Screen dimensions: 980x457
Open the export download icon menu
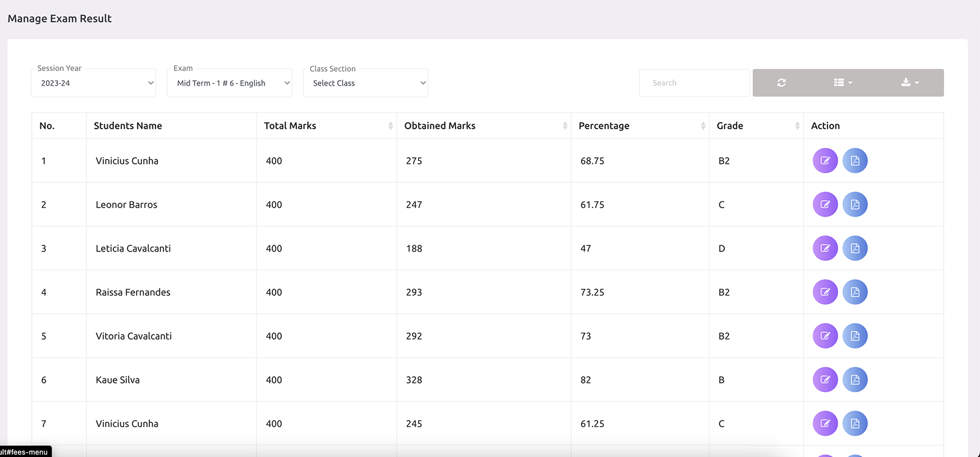tap(910, 83)
